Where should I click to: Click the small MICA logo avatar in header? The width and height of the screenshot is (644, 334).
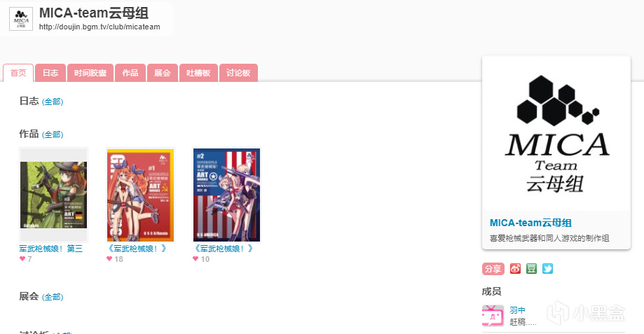click(21, 19)
